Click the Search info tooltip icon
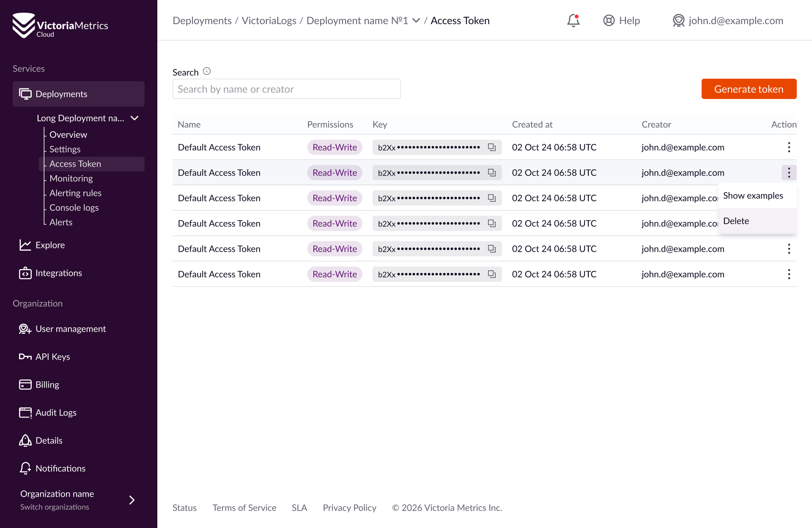Image resolution: width=812 pixels, height=528 pixels. click(x=207, y=71)
